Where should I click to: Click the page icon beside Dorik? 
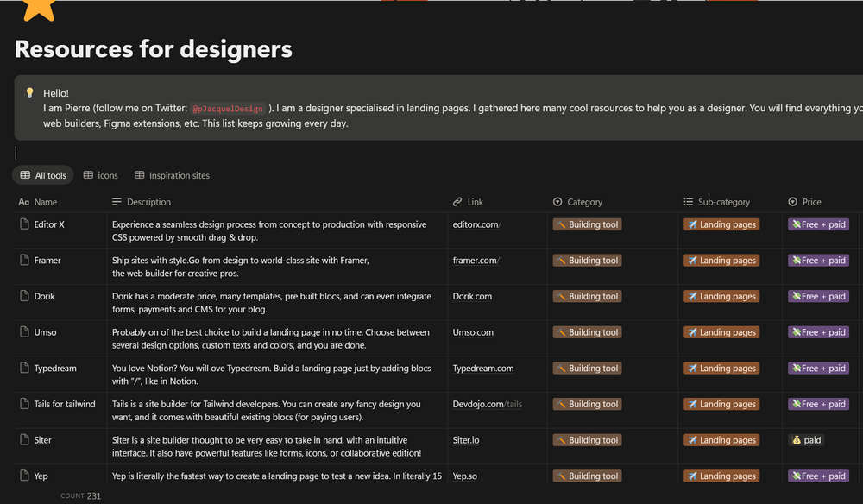(24, 295)
